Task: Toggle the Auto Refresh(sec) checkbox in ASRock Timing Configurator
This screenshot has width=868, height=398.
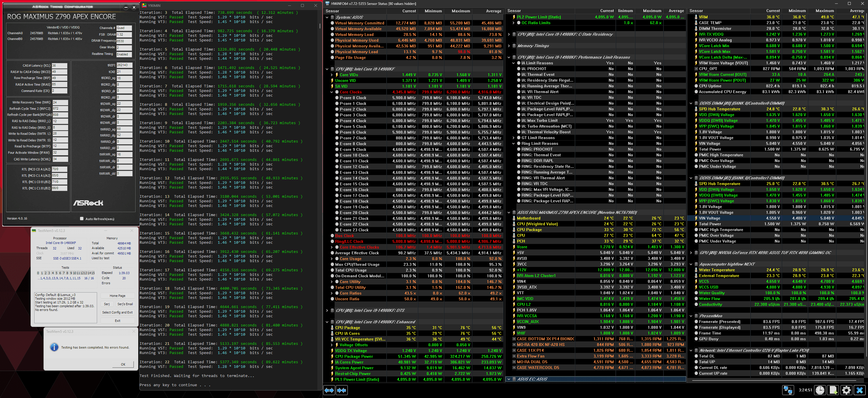Action: click(82, 219)
